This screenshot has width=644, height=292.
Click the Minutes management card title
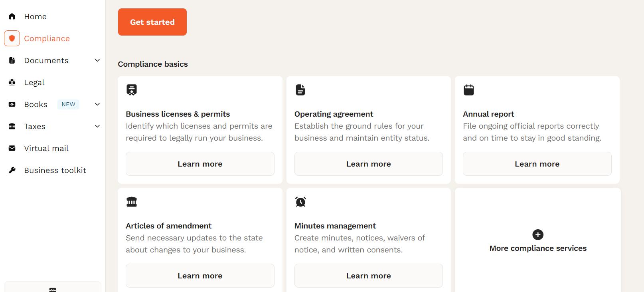[335, 226]
